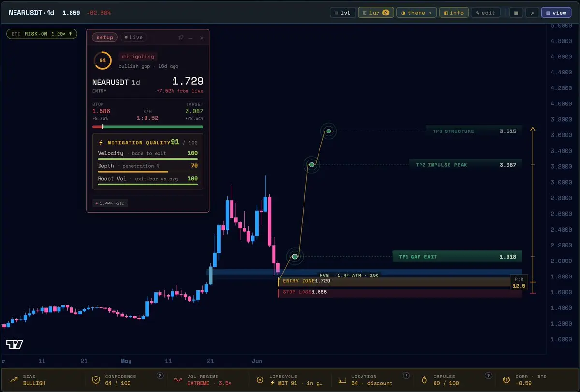Click the yellow range arrow at right edge

533,210
